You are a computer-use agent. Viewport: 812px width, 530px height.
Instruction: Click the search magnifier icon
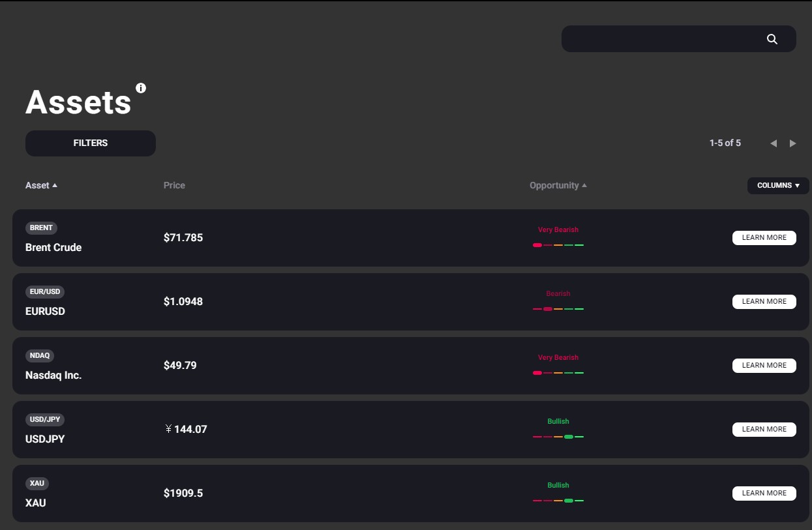(772, 39)
